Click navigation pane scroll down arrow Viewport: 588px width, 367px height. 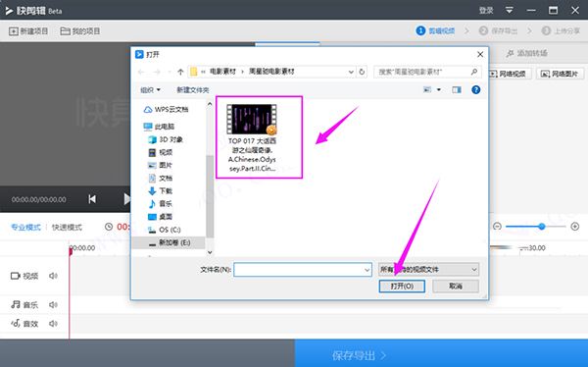[210, 252]
